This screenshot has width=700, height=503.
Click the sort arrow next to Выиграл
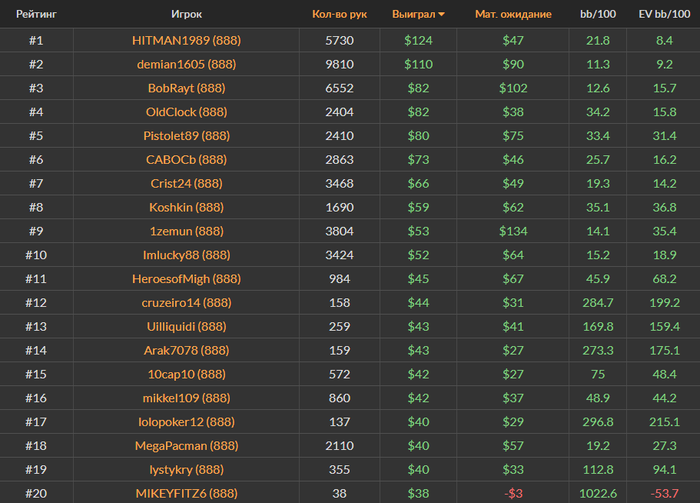coord(442,15)
